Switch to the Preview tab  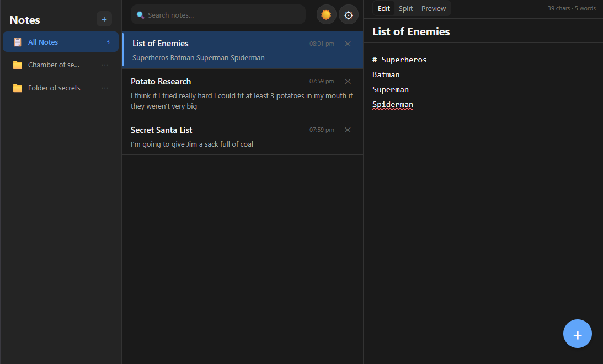tap(434, 8)
